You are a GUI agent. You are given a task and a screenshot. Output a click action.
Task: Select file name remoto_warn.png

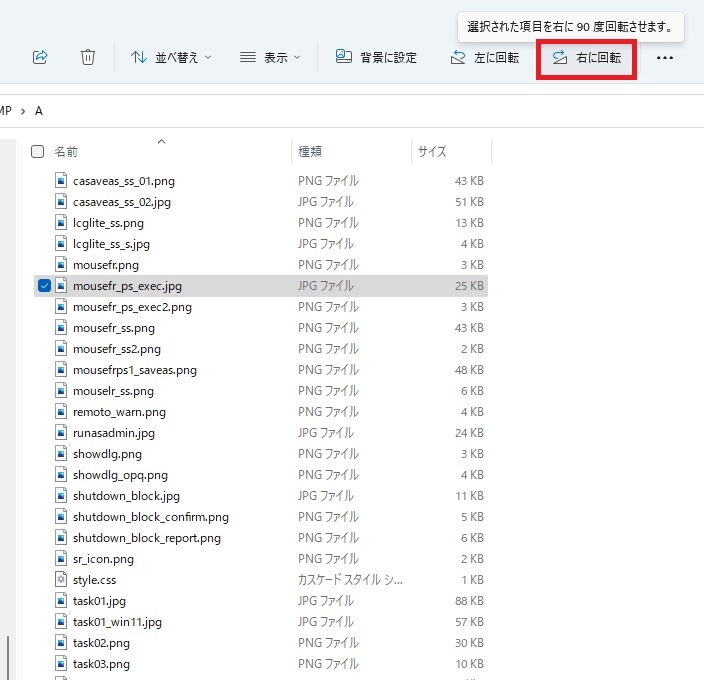pos(119,412)
